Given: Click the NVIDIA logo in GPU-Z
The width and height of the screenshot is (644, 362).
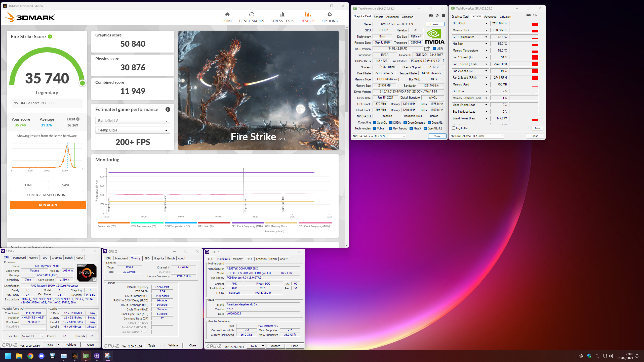Looking at the screenshot, I should tap(435, 36).
